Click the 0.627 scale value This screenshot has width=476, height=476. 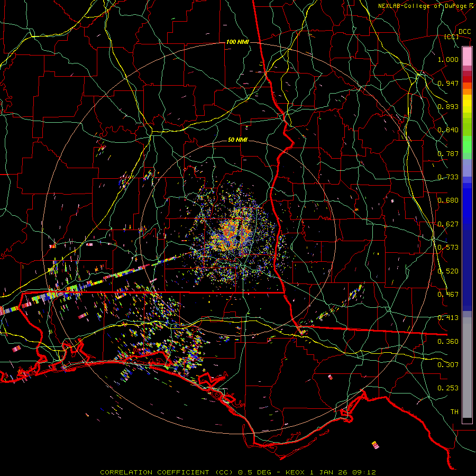pos(448,224)
